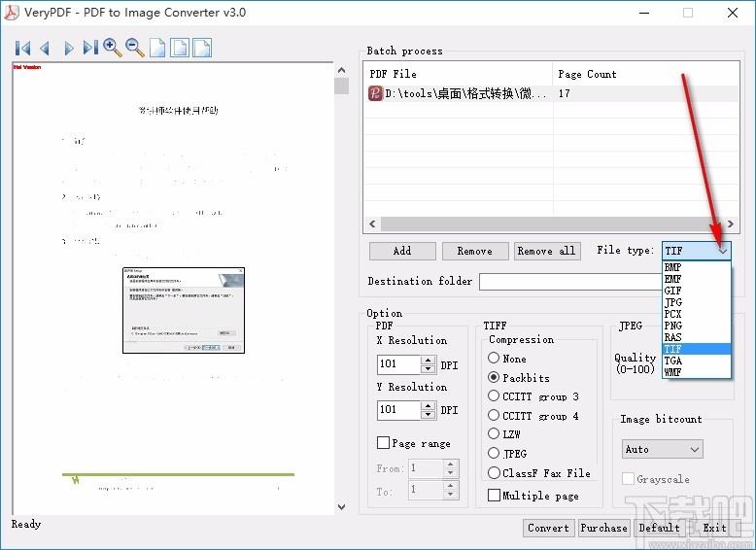Image resolution: width=756 pixels, height=550 pixels.
Task: Click the Destination folder input field
Action: click(570, 282)
